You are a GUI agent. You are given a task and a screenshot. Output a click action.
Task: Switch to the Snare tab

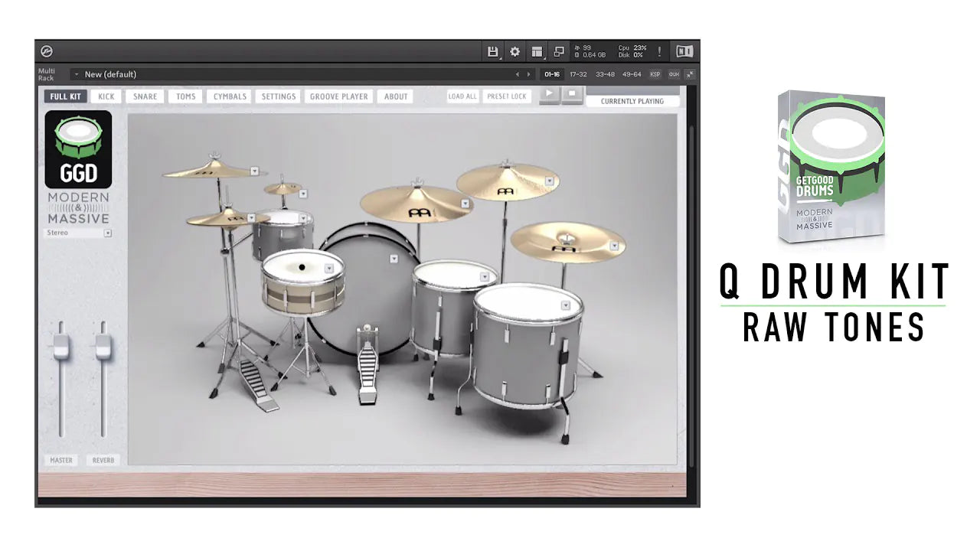pos(145,96)
